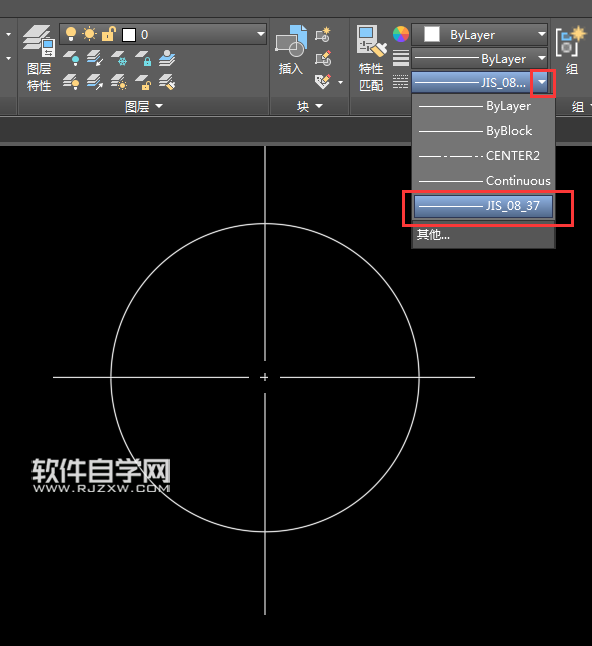
Task: Toggle layer 0 lock padlock icon
Action: pyautogui.click(x=108, y=34)
